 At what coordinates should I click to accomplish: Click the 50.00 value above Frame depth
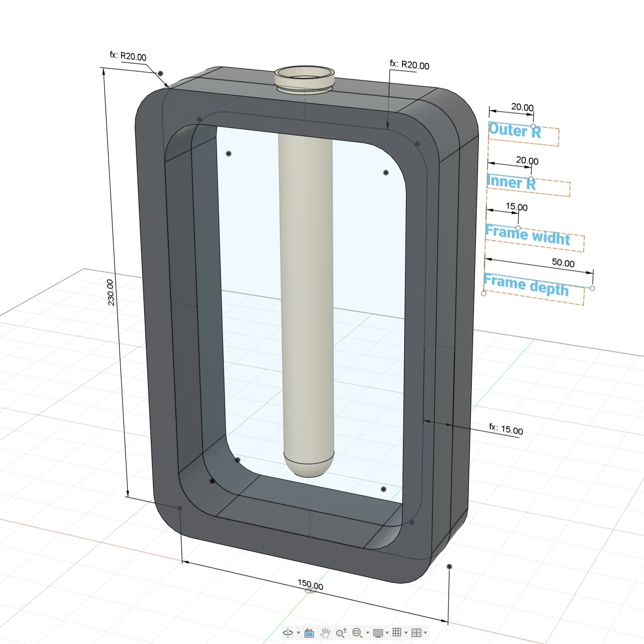(563, 263)
